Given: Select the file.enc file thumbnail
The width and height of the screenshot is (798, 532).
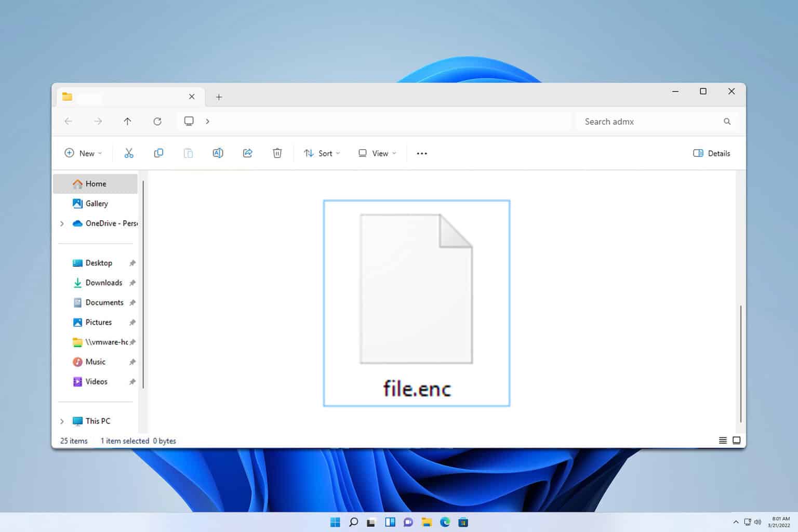Looking at the screenshot, I should click(417, 289).
